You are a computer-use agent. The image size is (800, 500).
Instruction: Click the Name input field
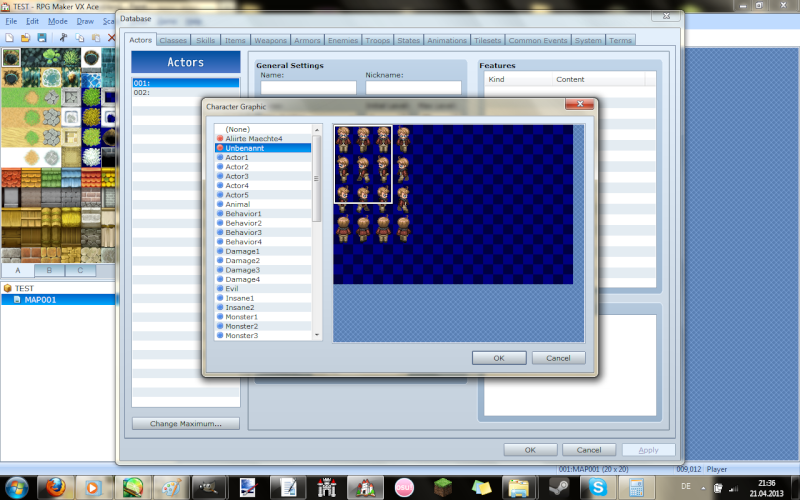(x=308, y=87)
